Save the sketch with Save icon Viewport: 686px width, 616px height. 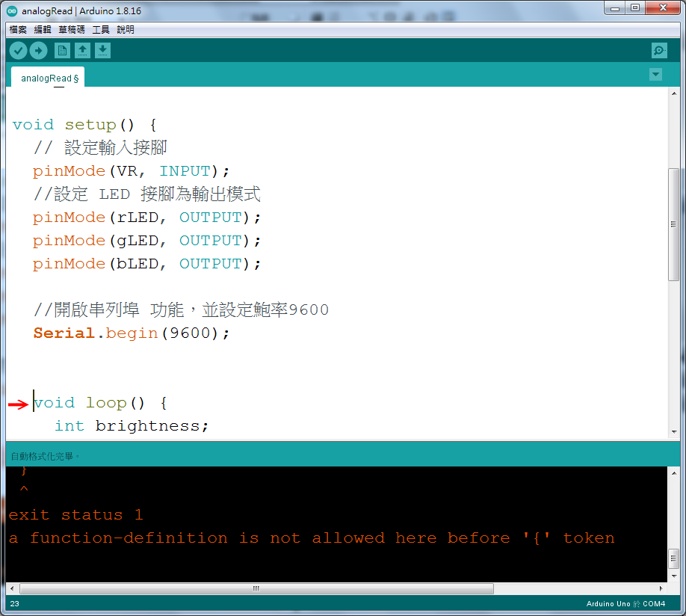102,51
